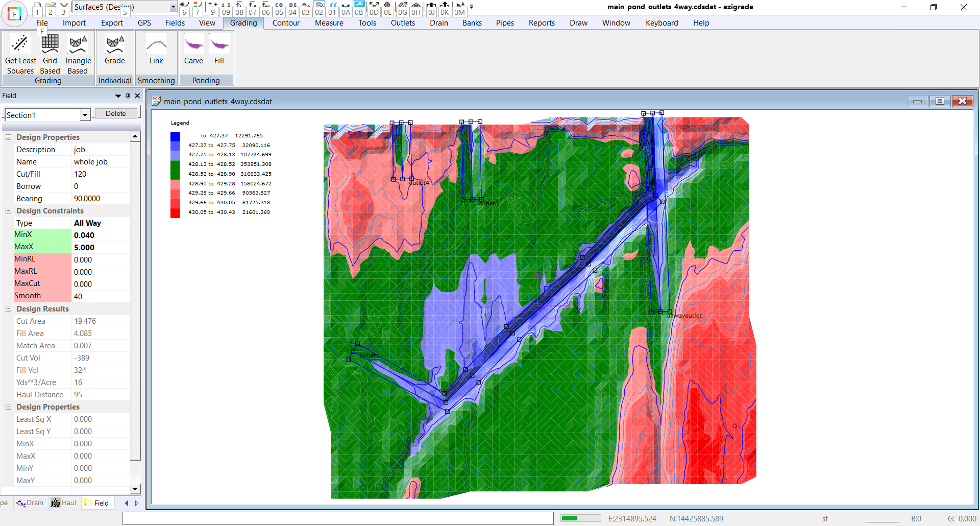Screen dimensions: 980x526
Task: Open the Section1 dropdown list
Action: 85,115
